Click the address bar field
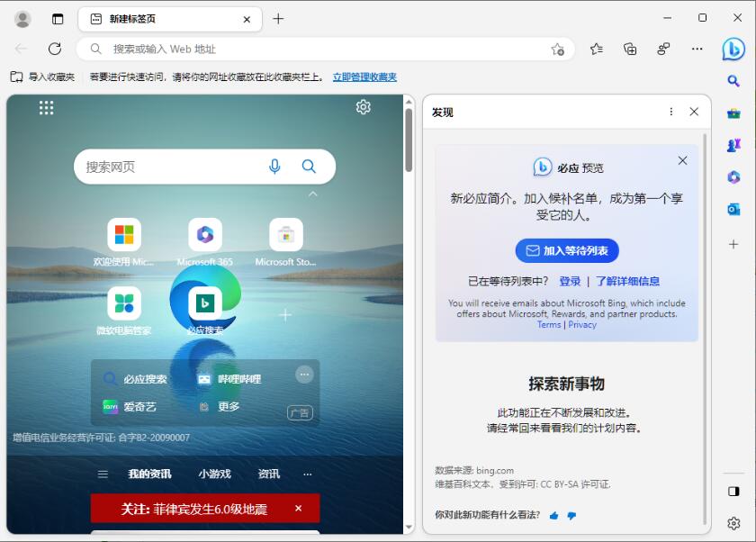 325,49
